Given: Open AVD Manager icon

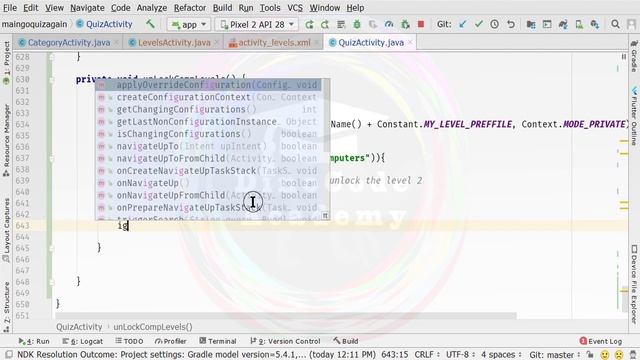Looking at the screenshot, I should coord(579,24).
